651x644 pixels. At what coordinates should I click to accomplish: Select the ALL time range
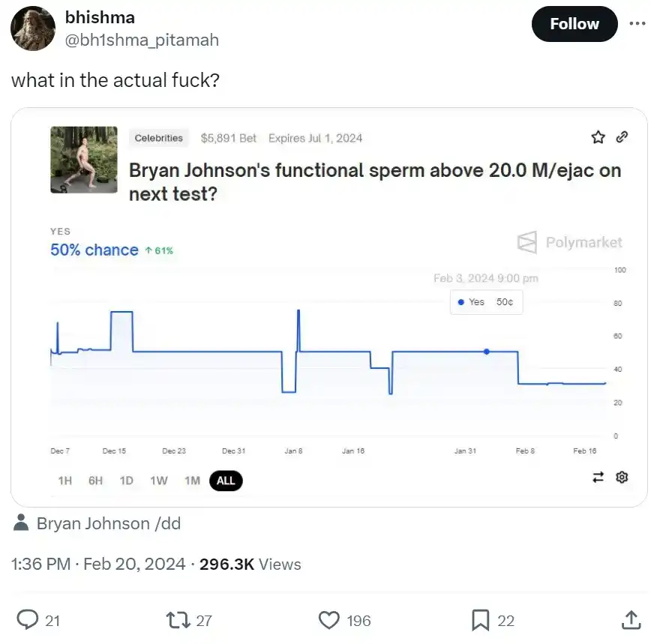tap(226, 481)
